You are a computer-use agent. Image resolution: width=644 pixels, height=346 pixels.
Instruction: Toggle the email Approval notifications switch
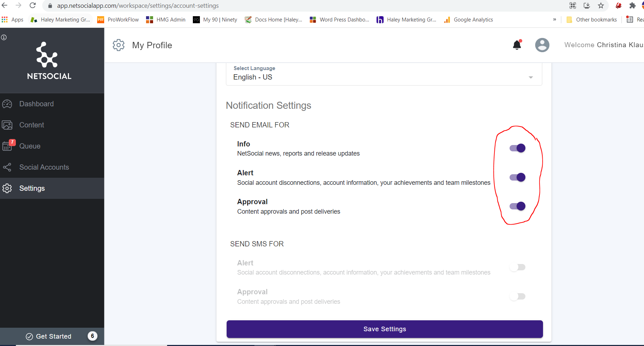(x=517, y=206)
